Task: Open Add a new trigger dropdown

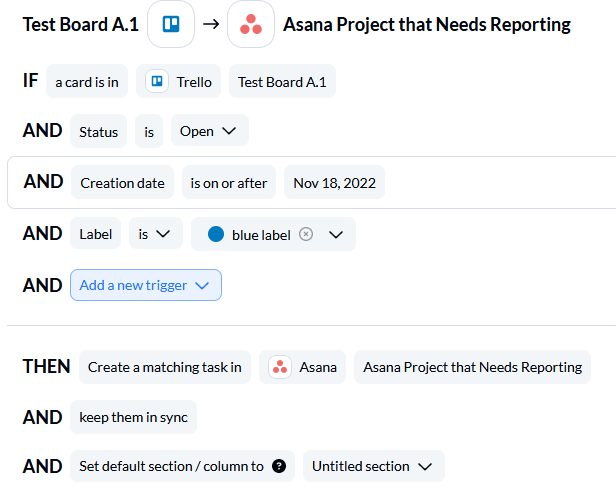Action: click(x=146, y=285)
